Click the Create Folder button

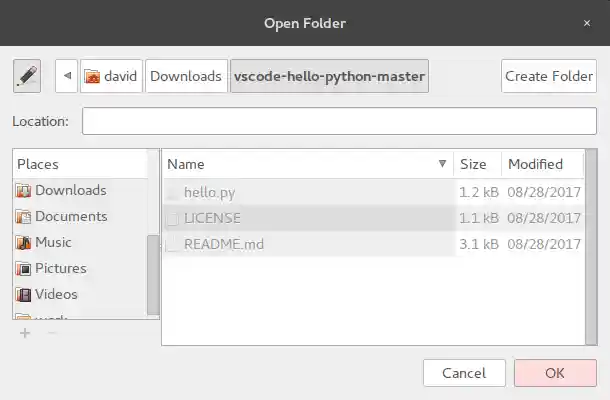coord(549,76)
